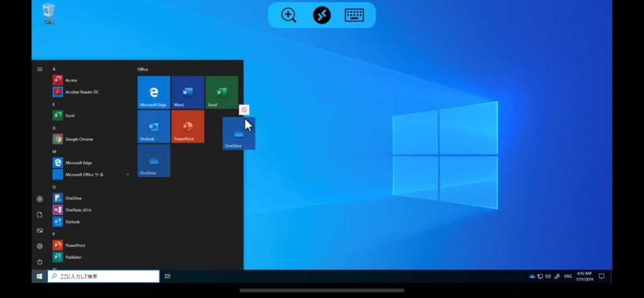Image resolution: width=644 pixels, height=298 pixels.
Task: Launch Acrobat Reader DC from the app list
Action: [91, 92]
